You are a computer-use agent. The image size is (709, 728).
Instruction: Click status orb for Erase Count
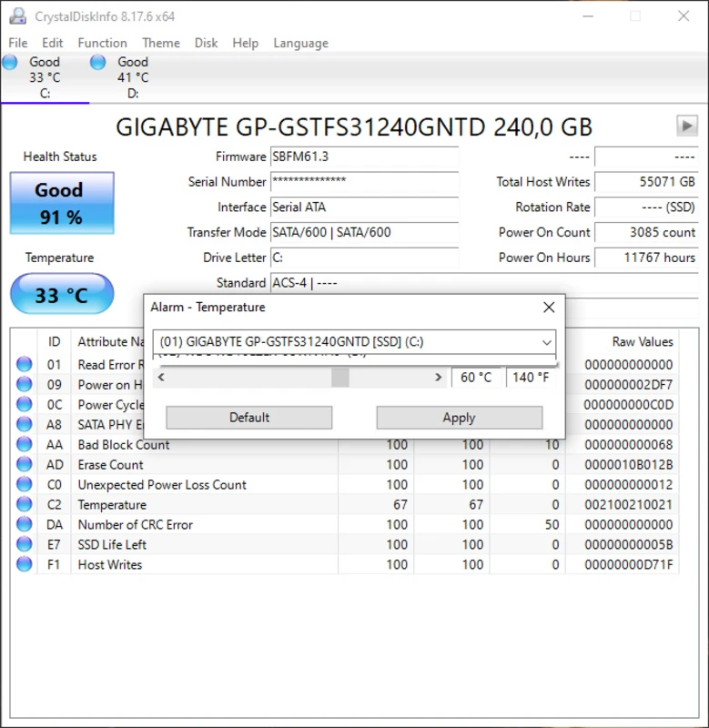[25, 464]
